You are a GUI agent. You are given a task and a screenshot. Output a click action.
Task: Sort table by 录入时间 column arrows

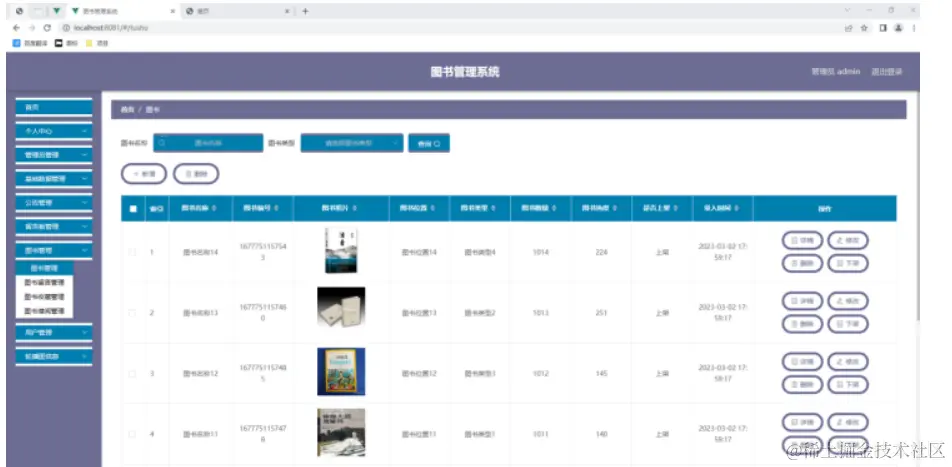click(736, 208)
